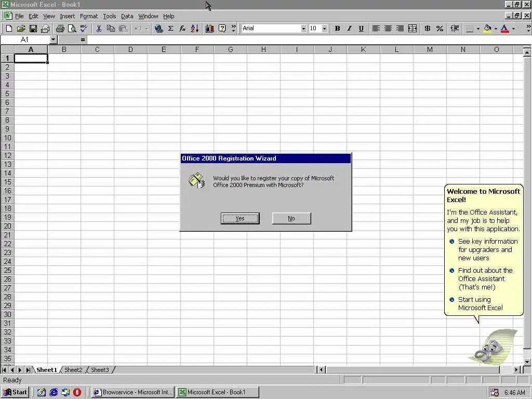This screenshot has width=532, height=399.
Task: Apply the yellow Fill Color bucket
Action: [x=487, y=29]
